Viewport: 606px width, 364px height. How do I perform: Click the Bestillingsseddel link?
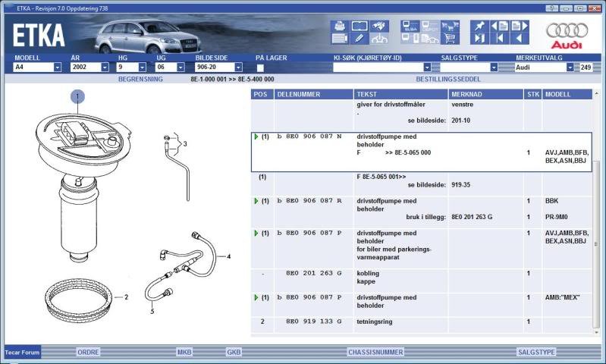(x=447, y=79)
